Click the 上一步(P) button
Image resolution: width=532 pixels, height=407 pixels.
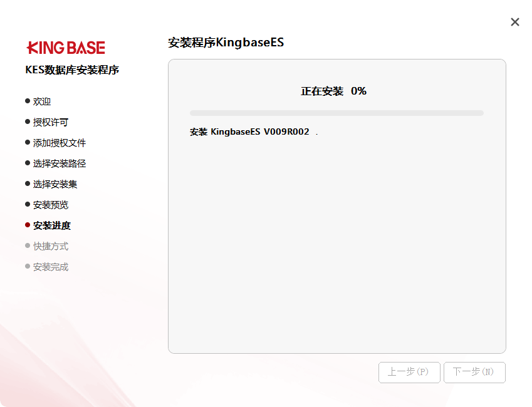pyautogui.click(x=409, y=373)
